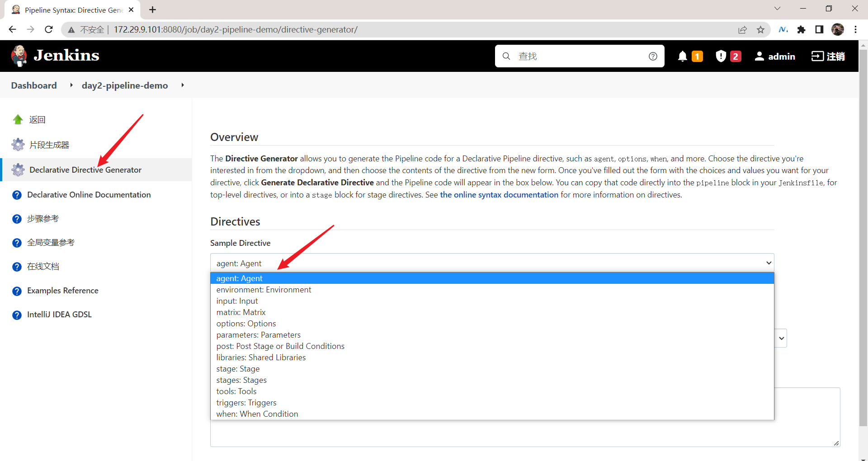Open the browser extensions puzzle icon
This screenshot has height=461, width=868.
tap(801, 29)
